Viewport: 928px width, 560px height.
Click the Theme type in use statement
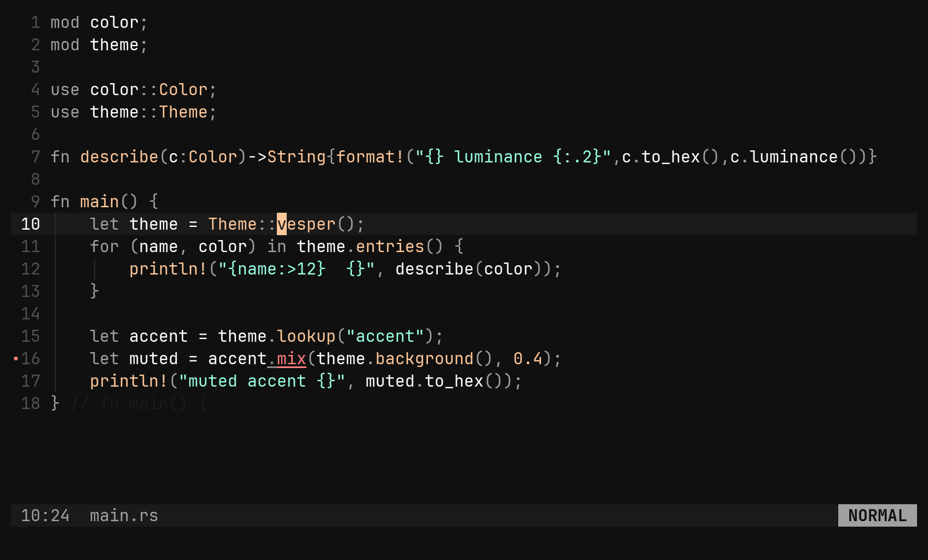coord(183,112)
